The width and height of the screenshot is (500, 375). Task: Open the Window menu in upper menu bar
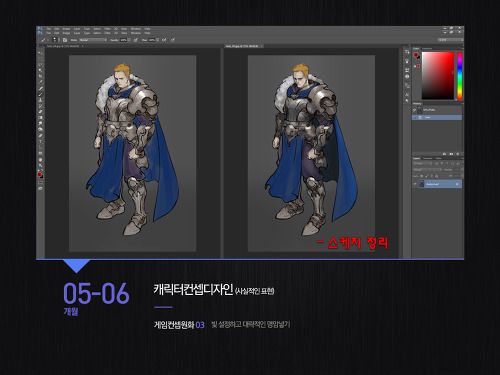[x=136, y=29]
